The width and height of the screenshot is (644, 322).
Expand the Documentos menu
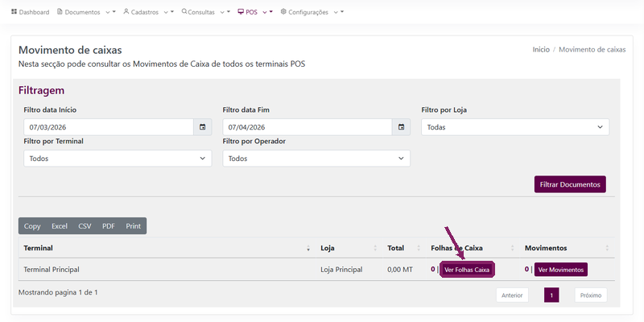[x=86, y=12]
